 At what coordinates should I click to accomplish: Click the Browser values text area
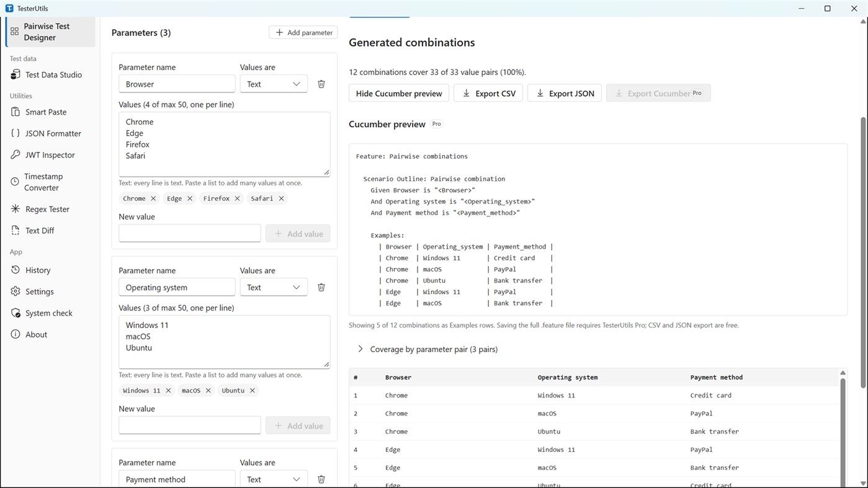point(225,144)
